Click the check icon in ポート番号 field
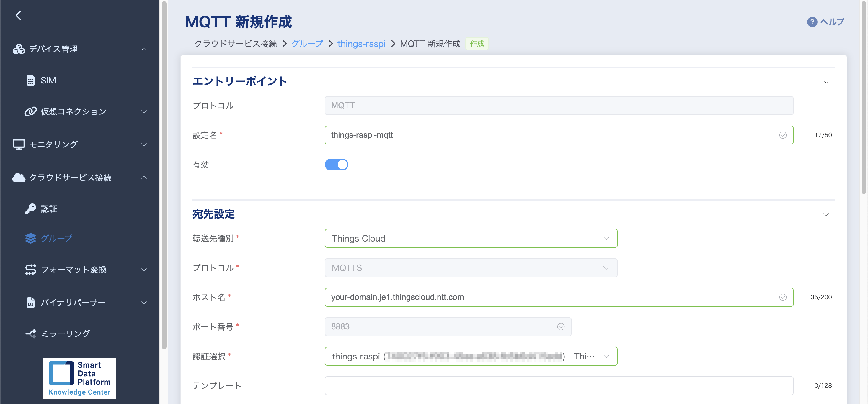This screenshot has width=868, height=404. tap(561, 327)
